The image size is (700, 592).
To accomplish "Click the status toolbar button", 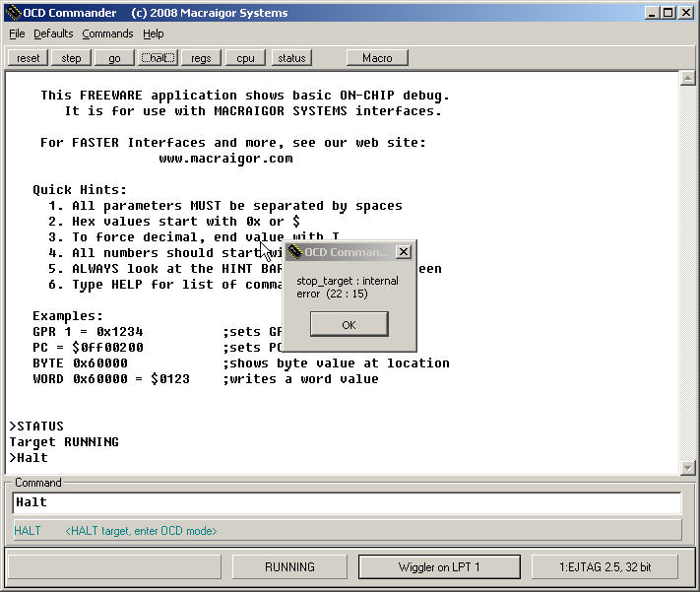I will [x=291, y=58].
